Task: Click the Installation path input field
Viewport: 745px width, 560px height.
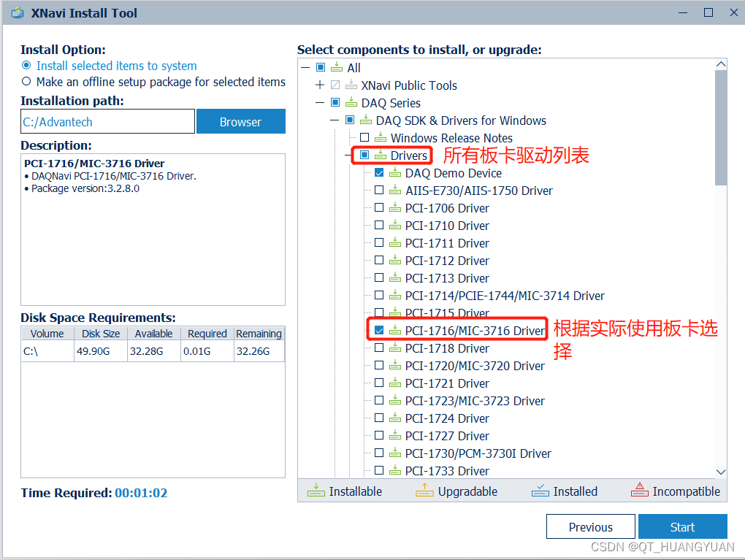Action: pyautogui.click(x=108, y=122)
